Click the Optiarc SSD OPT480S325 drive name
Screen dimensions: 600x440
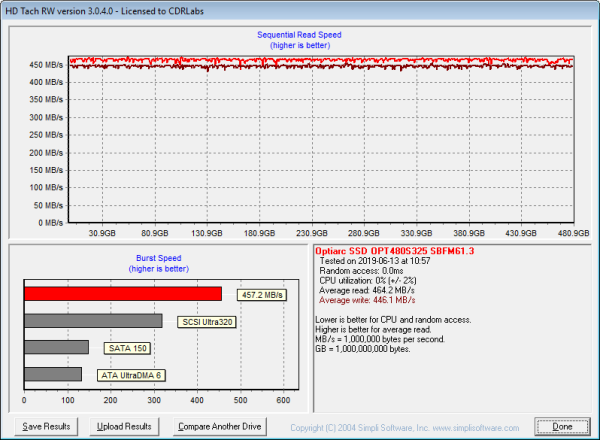tap(395, 251)
